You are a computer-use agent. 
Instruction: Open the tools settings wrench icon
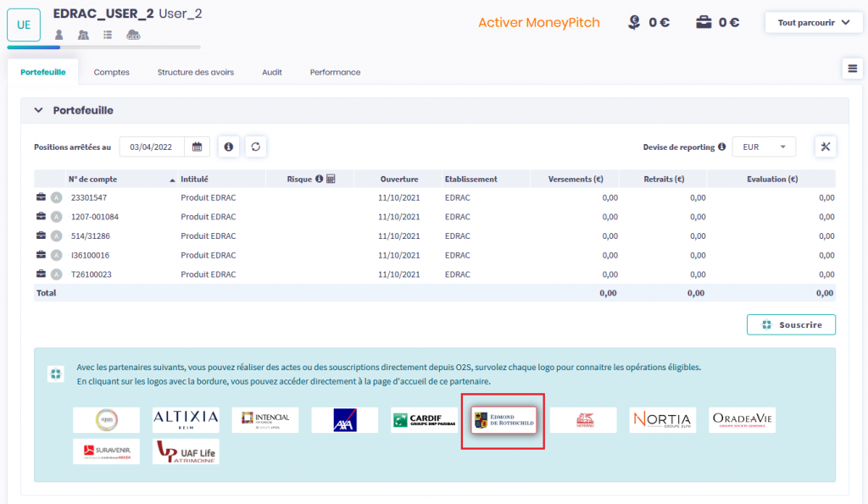coord(825,147)
